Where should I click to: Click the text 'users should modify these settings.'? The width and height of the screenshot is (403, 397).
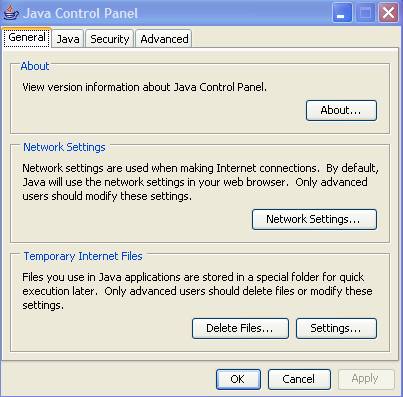coord(107,196)
